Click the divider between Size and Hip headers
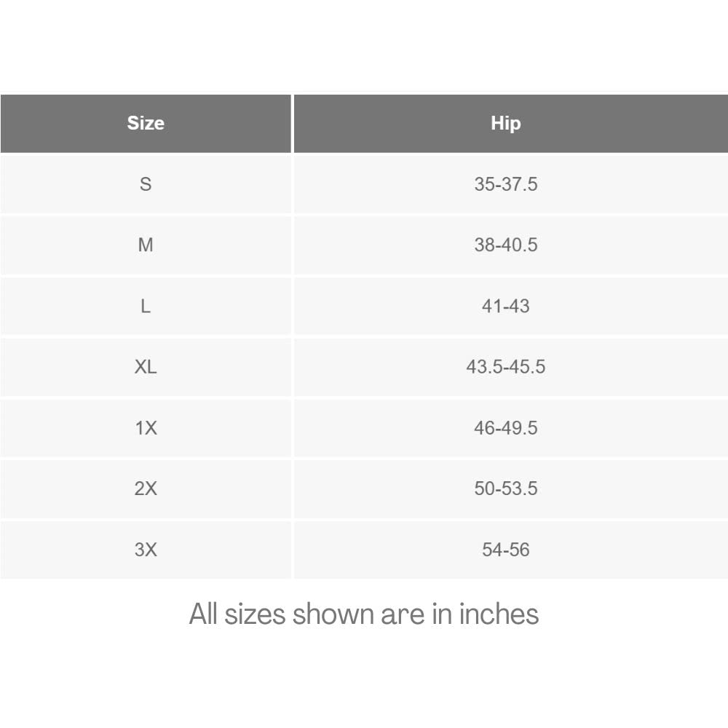The width and height of the screenshot is (728, 728). tap(292, 123)
